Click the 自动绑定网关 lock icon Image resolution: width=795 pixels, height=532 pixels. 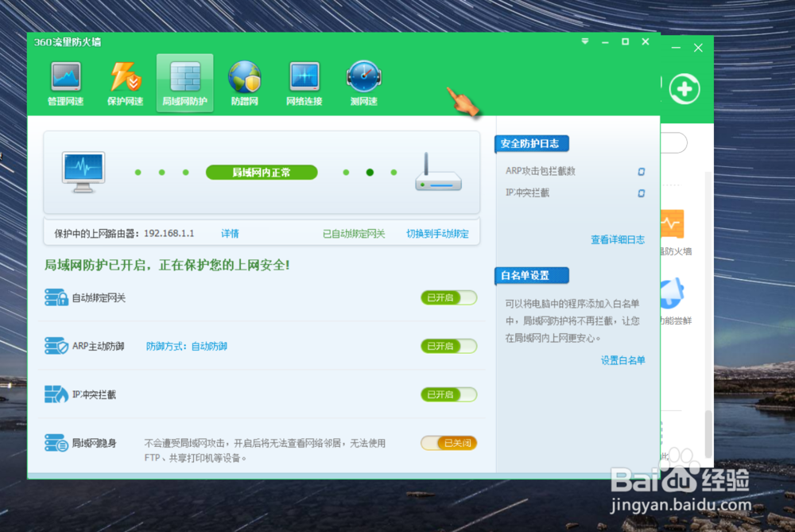click(56, 297)
